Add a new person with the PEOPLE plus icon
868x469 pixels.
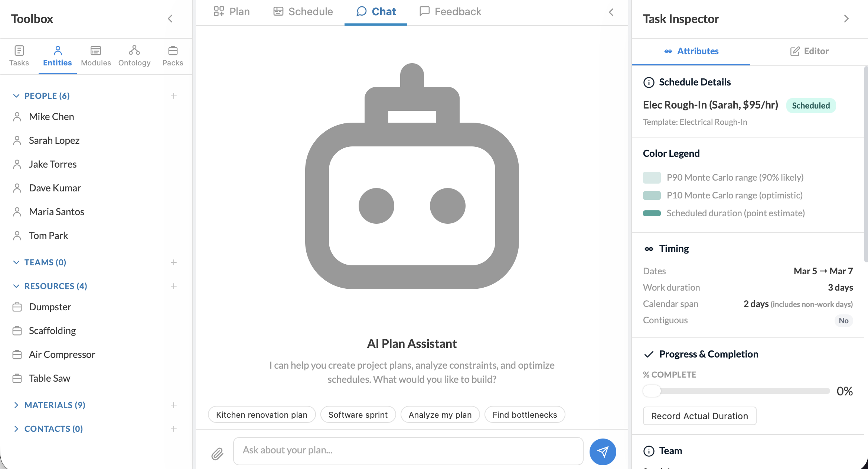click(x=173, y=96)
